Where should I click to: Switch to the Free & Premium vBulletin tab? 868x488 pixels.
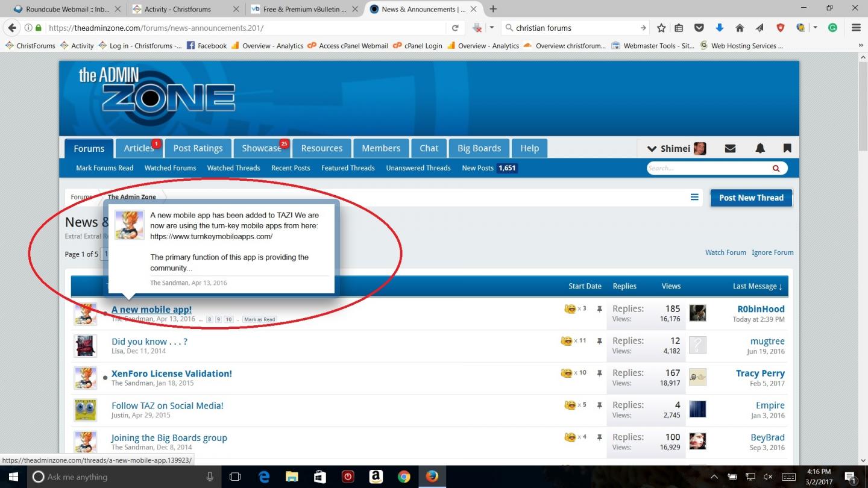point(304,9)
